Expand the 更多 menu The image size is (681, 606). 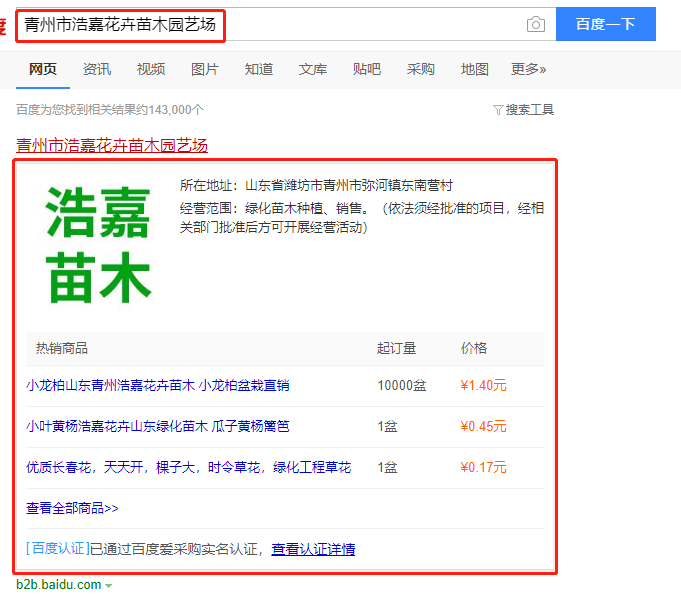(x=529, y=69)
